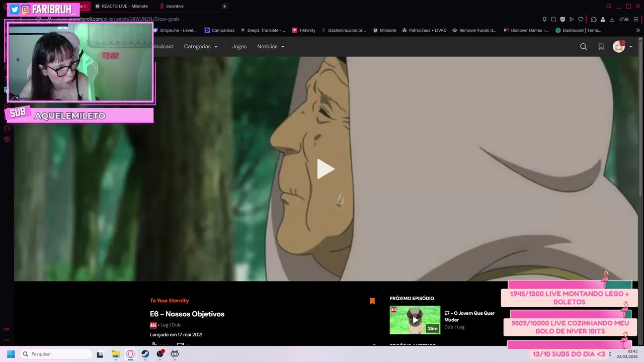Open the Crunchyroll watchlist bookmark icon
Image resolution: width=644 pixels, height=362 pixels.
click(601, 47)
